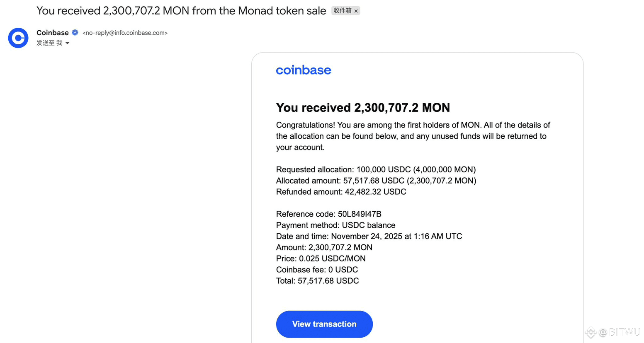
Task: Click the reference code 50L849I47B
Action: (x=360, y=214)
